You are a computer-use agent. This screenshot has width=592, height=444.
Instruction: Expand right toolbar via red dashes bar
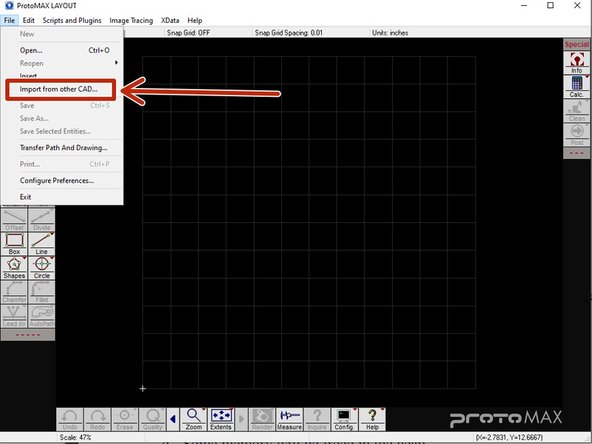pos(577,153)
